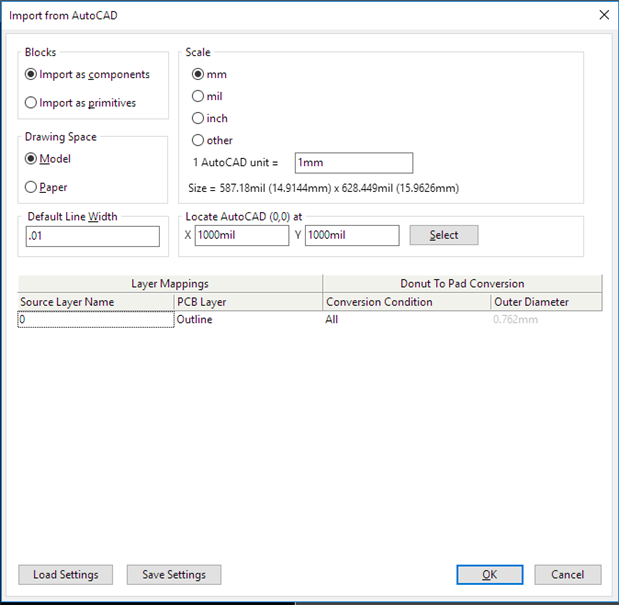Screen dimensions: 619x605
Task: Click the Y location field
Action: click(352, 236)
